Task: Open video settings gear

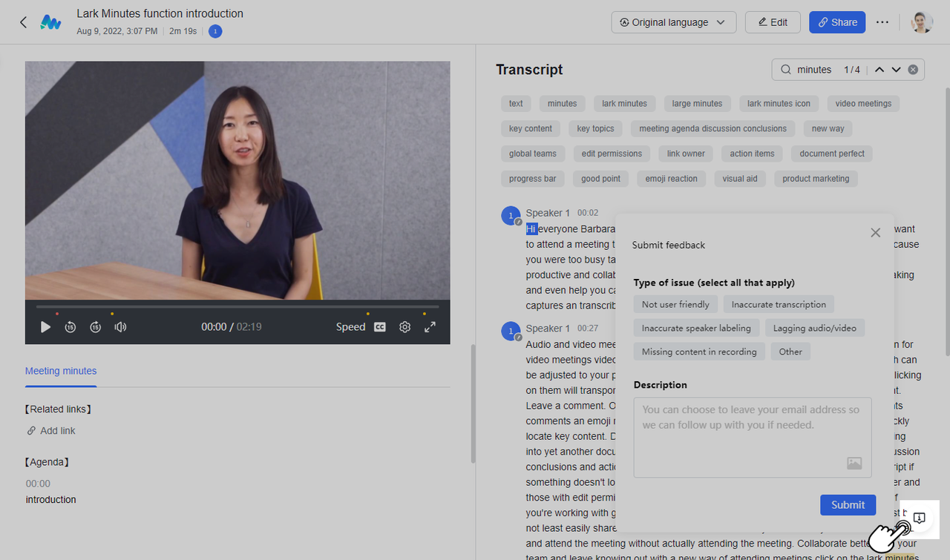Action: point(404,327)
